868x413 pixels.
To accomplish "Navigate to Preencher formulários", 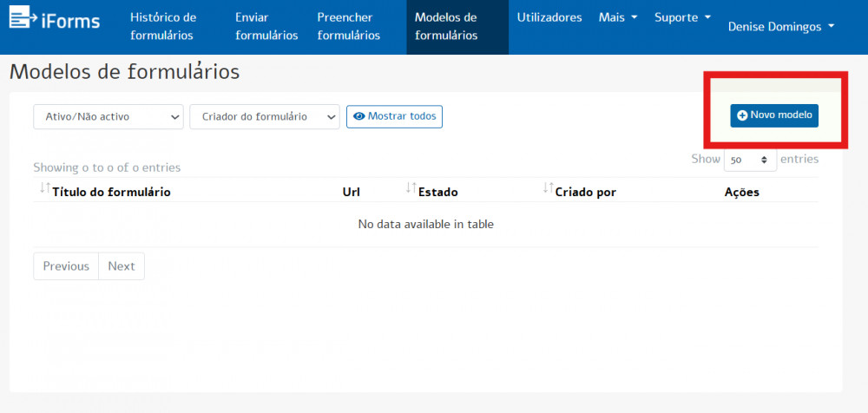I will [348, 27].
